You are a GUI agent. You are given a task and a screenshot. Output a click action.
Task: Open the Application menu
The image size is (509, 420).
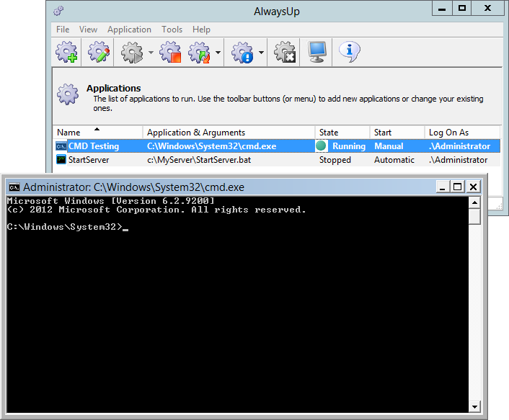coord(129,30)
